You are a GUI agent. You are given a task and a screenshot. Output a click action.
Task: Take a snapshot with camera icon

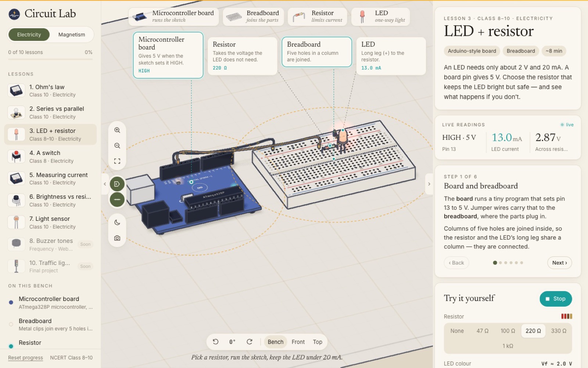click(117, 238)
